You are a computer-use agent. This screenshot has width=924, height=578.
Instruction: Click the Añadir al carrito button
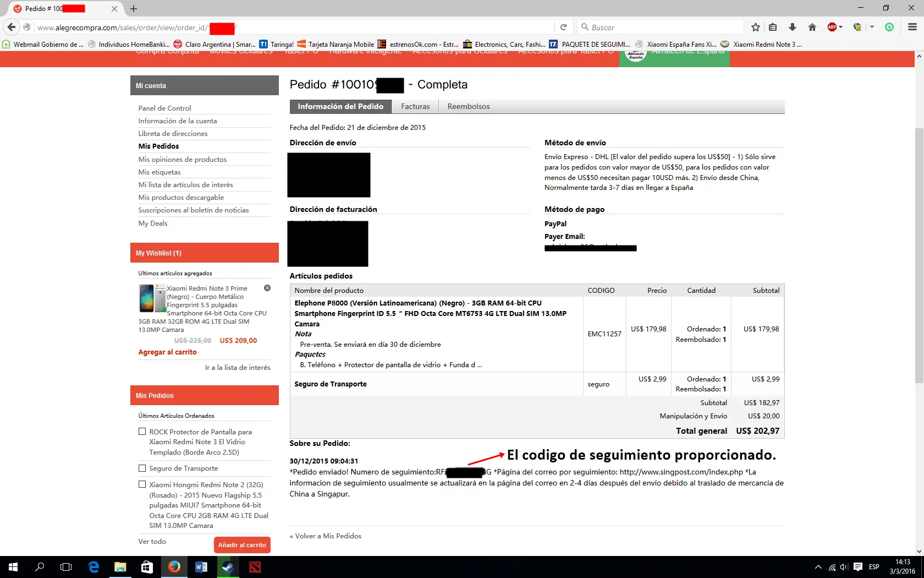[x=242, y=545]
